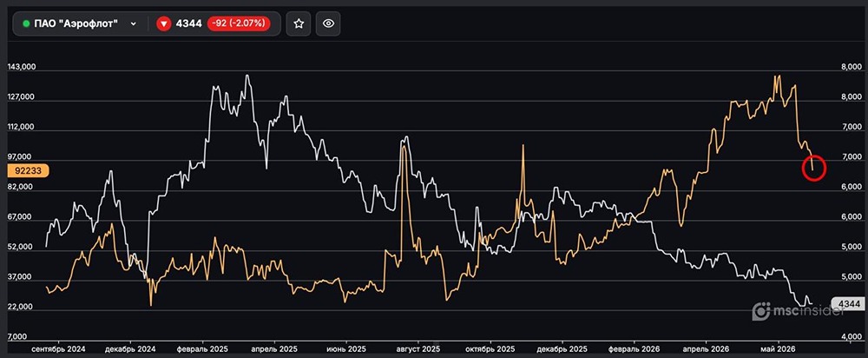Select the февраль 2025 date label
868x358 pixels.
[203, 349]
